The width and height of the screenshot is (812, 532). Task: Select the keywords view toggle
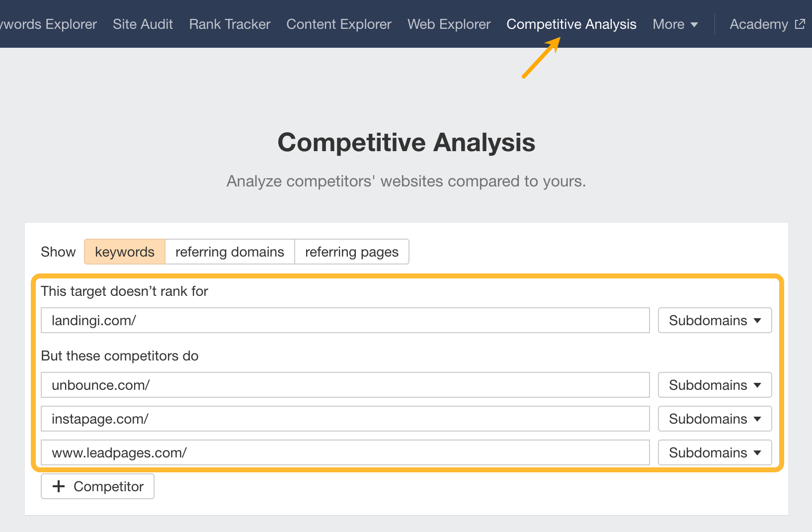(x=124, y=252)
